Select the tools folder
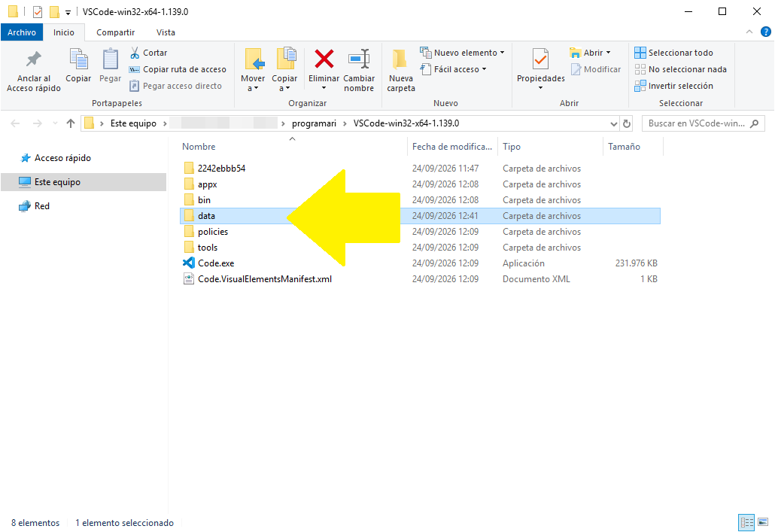775x532 pixels. pos(208,248)
